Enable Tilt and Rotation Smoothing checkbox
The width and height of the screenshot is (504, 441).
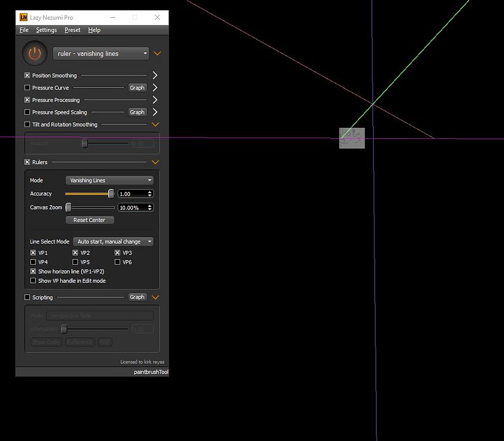click(27, 124)
